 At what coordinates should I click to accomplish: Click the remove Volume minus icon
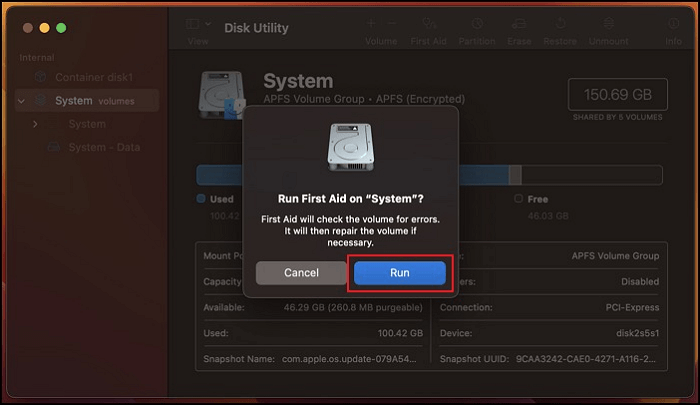coord(392,23)
